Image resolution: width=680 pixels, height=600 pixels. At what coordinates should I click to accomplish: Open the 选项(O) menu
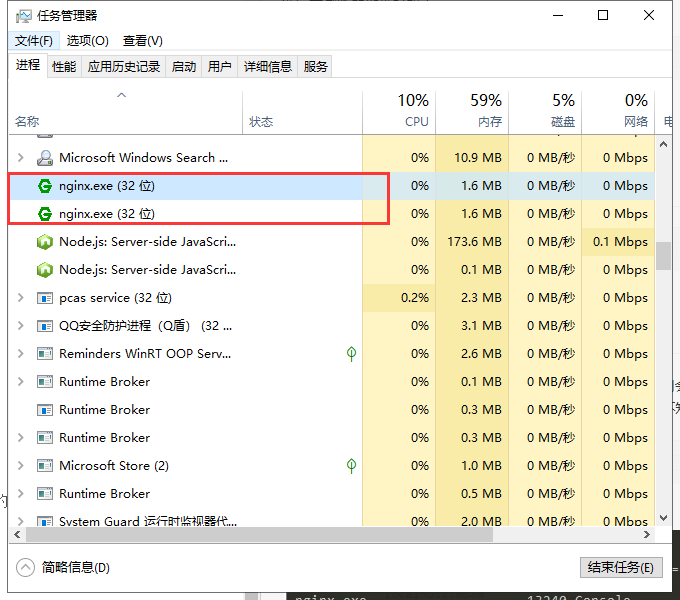coord(88,41)
